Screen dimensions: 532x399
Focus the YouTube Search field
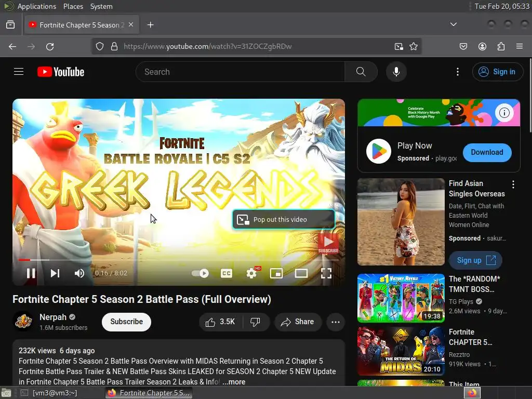240,72
